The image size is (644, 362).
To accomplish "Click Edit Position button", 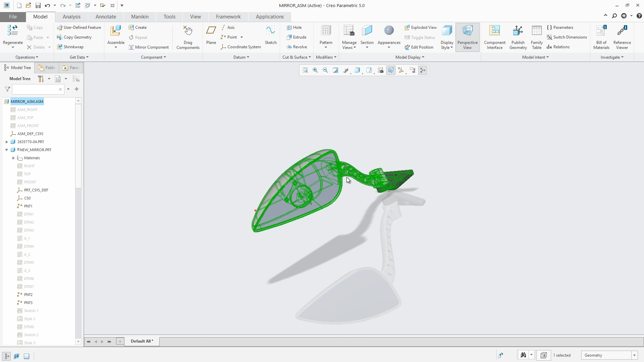I will 419,47.
